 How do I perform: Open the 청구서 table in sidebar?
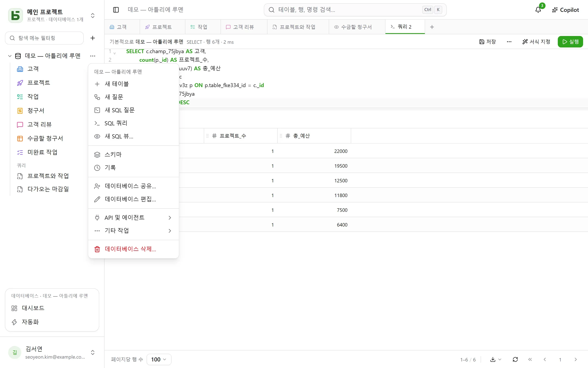click(36, 111)
